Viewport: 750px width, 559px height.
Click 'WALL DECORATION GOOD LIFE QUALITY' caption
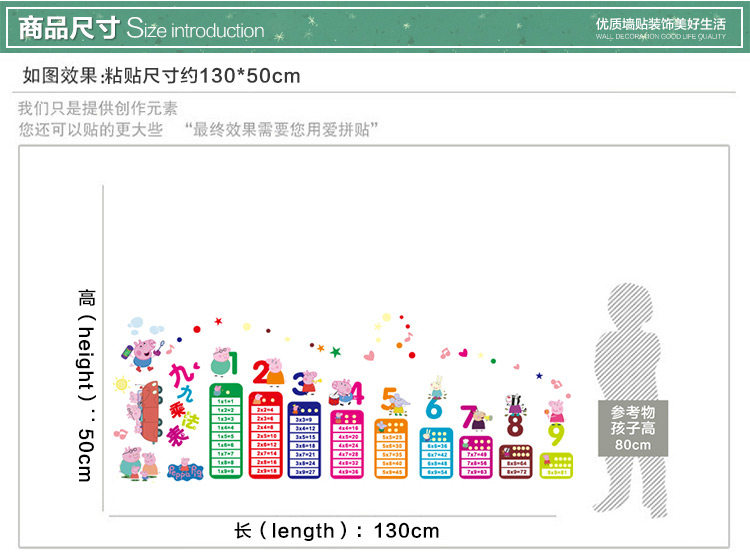pos(661,36)
